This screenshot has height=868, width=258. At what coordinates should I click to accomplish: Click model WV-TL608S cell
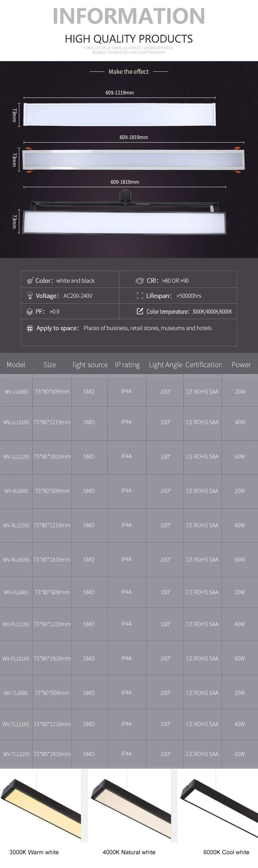pyautogui.click(x=16, y=693)
